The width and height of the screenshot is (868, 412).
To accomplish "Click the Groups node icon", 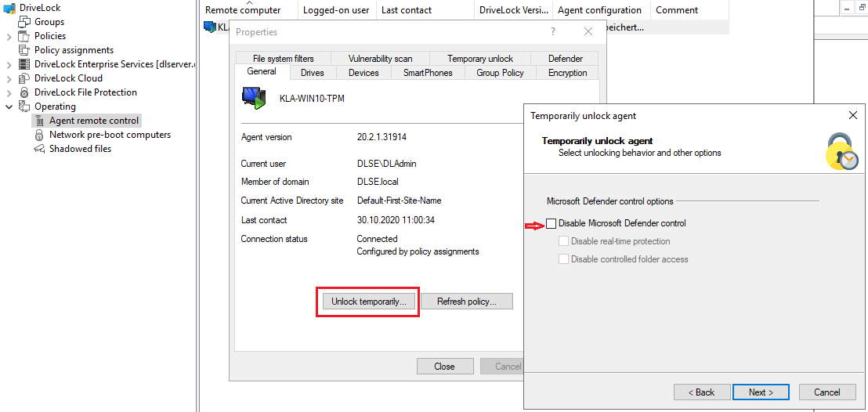I will (24, 22).
